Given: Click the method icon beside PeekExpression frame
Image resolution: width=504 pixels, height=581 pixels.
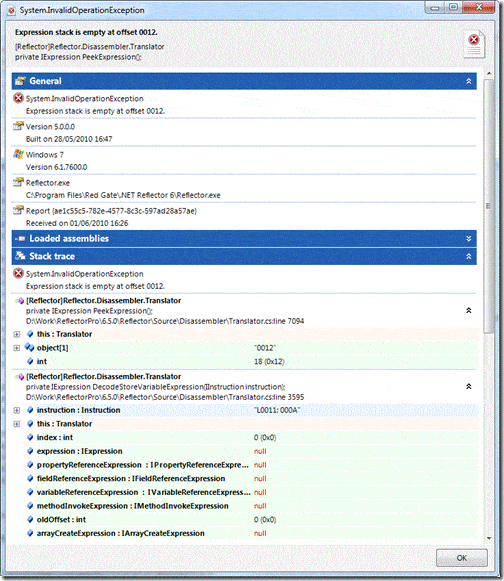Looking at the screenshot, I should 19,301.
